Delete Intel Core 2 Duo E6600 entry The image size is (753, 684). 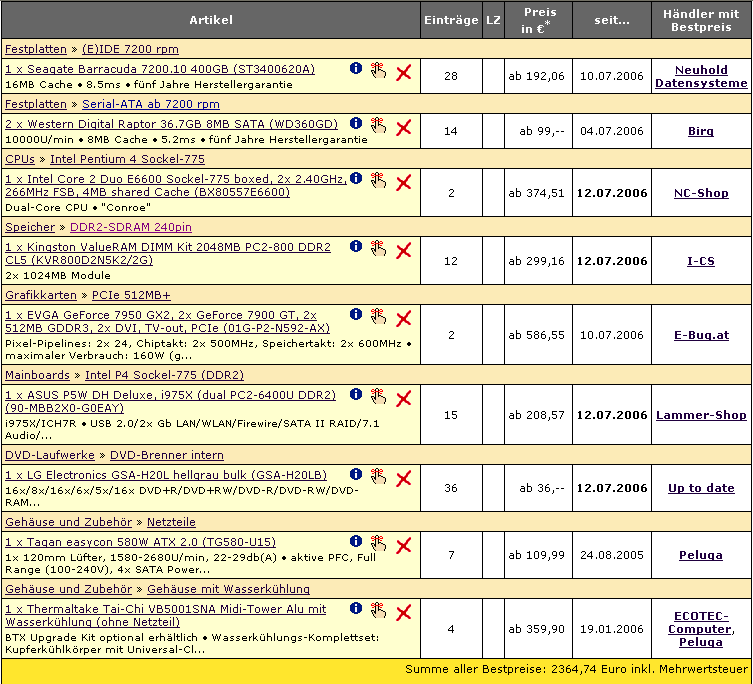click(404, 182)
